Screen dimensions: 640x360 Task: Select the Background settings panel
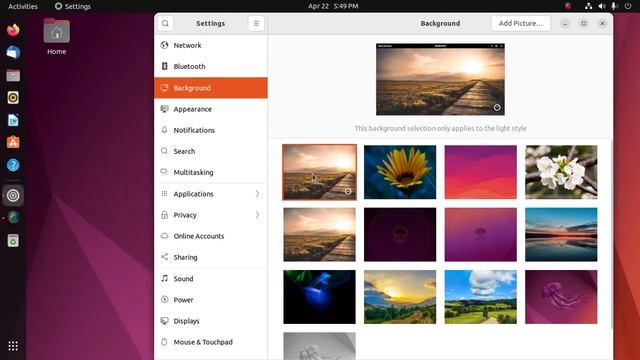pyautogui.click(x=211, y=88)
